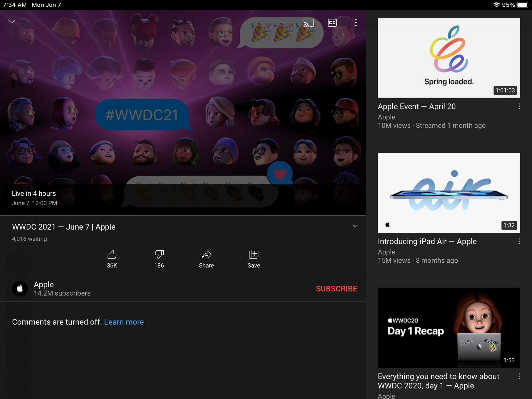The width and height of the screenshot is (532, 399).
Task: Open the Apple channel avatar
Action: pyautogui.click(x=20, y=289)
